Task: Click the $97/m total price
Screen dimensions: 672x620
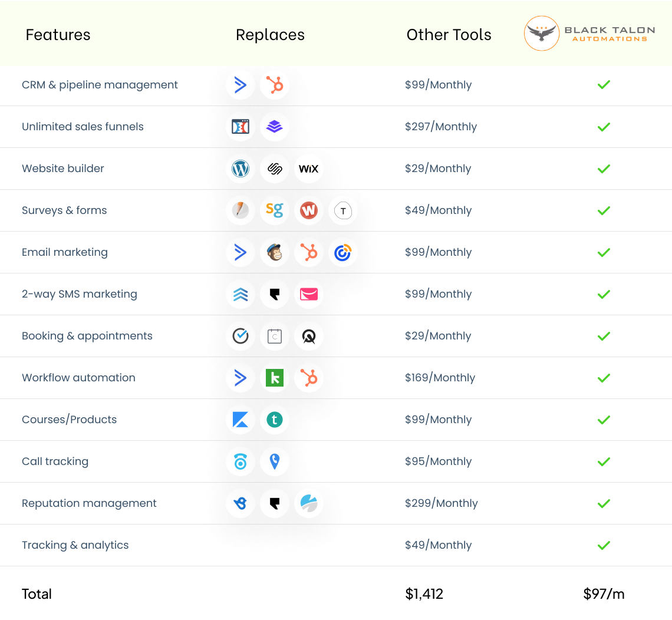Action: (x=604, y=594)
